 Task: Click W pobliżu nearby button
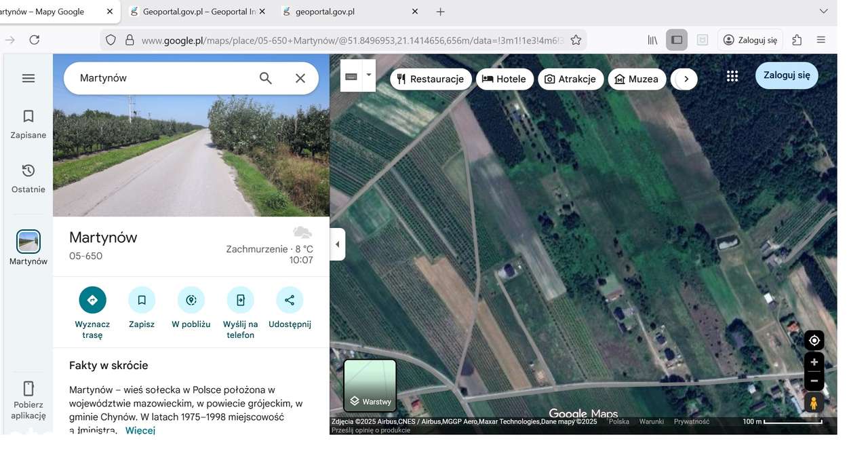click(191, 308)
